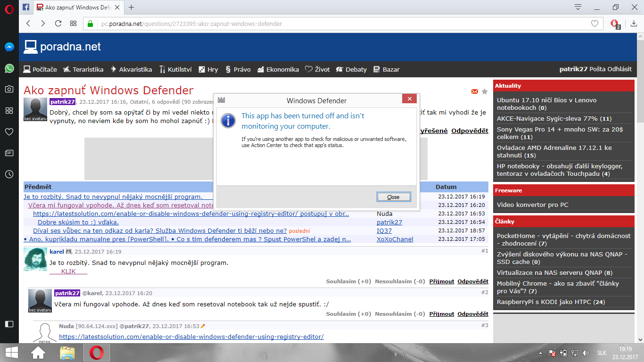This screenshot has height=362, width=644.
Task: Select the 'Ako zapnut Windows Def' tab
Action: [x=78, y=7]
